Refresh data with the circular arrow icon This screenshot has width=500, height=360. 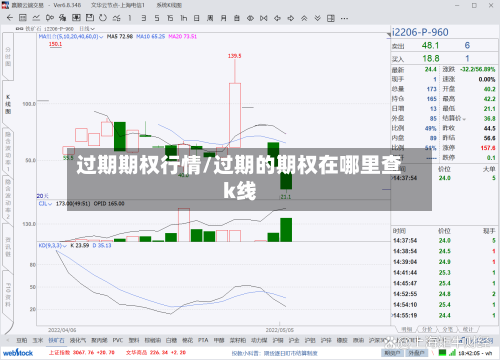(103, 18)
